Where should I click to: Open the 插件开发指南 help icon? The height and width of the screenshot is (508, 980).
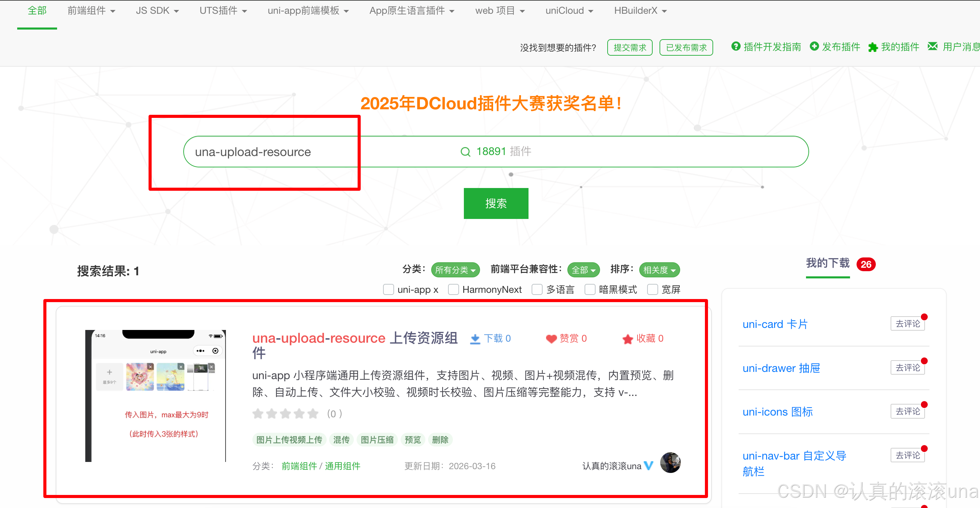(x=736, y=46)
